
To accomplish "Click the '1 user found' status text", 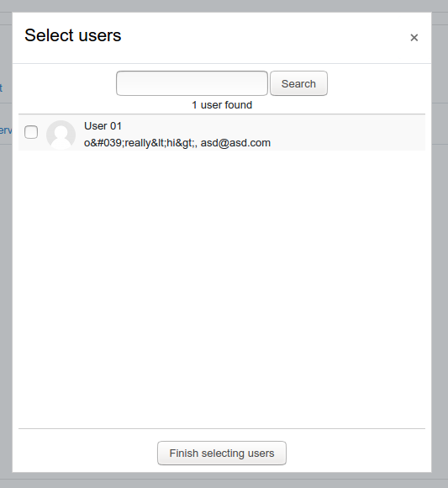I will [222, 105].
